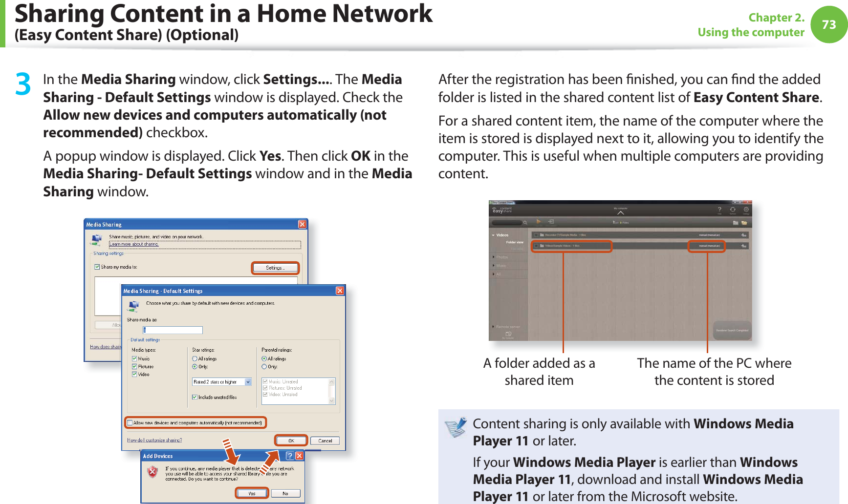Click the network icon in Default Settings dialog
The image size is (848, 504).
coord(133,306)
